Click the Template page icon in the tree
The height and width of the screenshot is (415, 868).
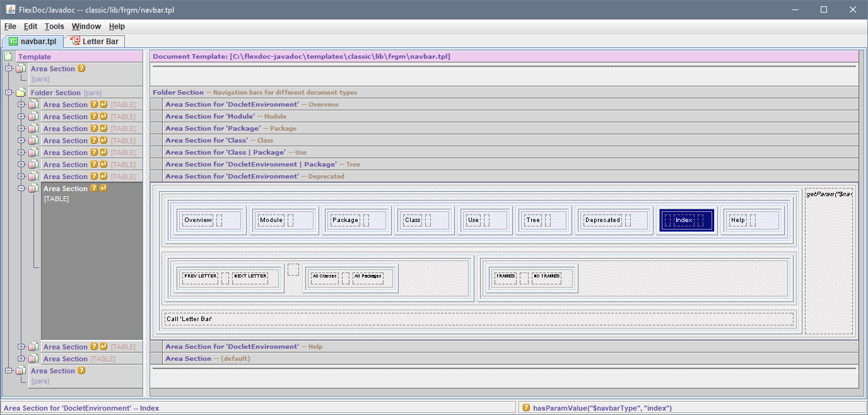click(x=8, y=57)
